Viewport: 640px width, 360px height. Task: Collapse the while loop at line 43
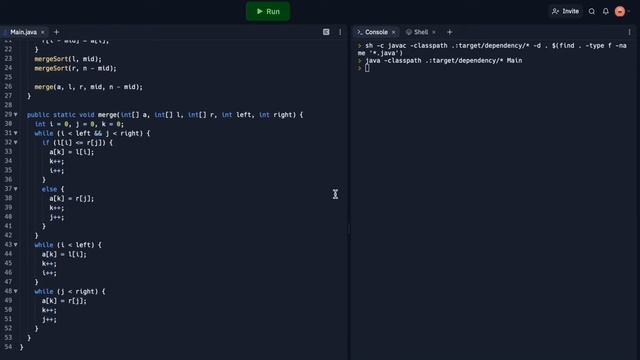coord(16,244)
